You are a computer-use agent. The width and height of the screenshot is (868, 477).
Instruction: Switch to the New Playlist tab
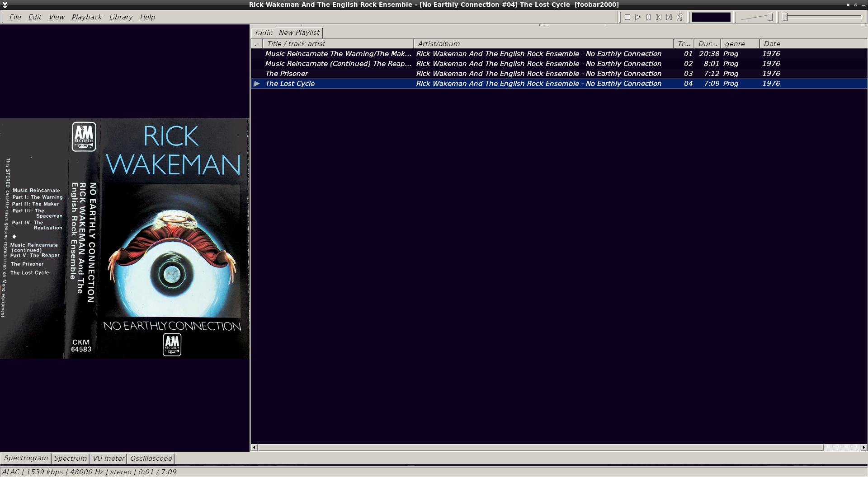pyautogui.click(x=299, y=33)
